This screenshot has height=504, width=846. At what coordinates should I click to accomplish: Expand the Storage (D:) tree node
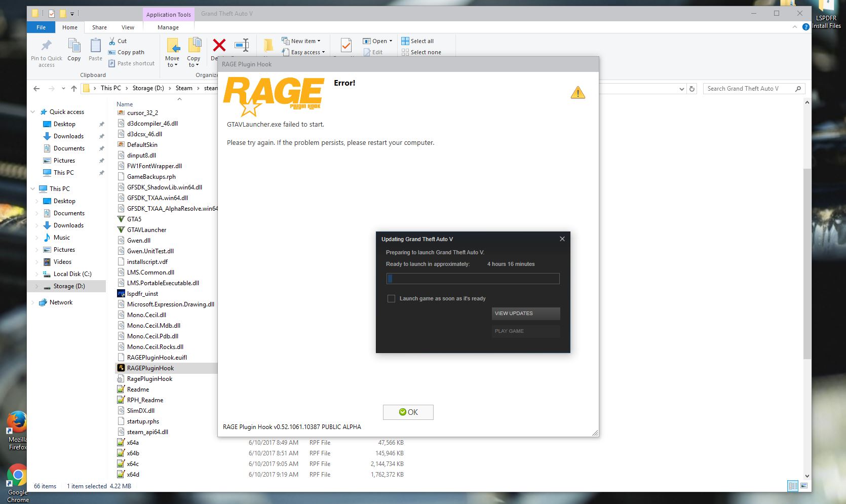[x=36, y=286]
